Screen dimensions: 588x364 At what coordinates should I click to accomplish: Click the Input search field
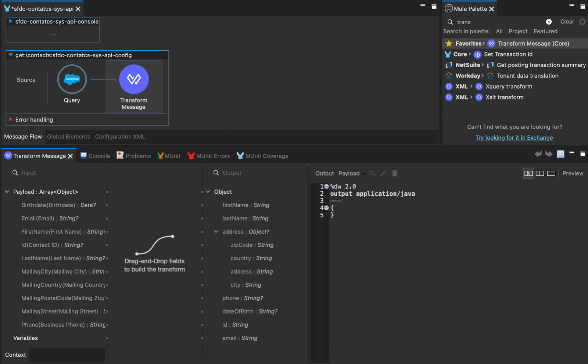(x=59, y=173)
